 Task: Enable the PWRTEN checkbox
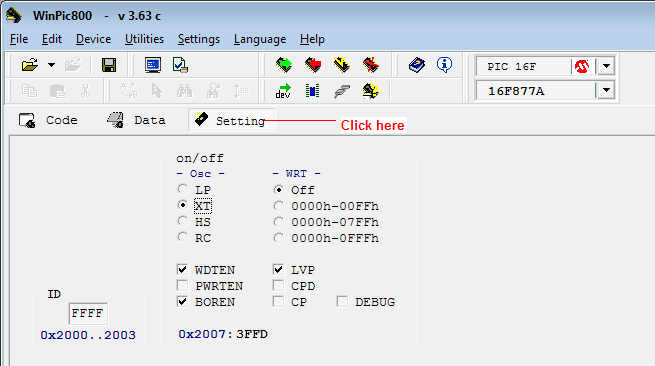tap(183, 286)
